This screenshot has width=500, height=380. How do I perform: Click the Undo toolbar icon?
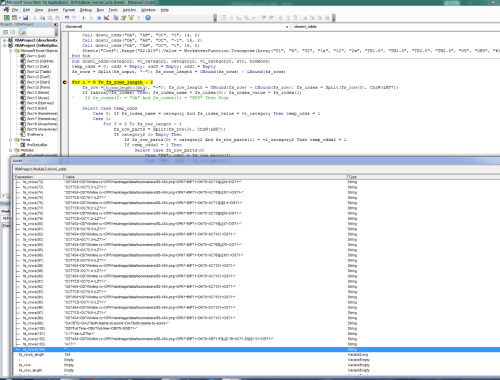coord(67,18)
